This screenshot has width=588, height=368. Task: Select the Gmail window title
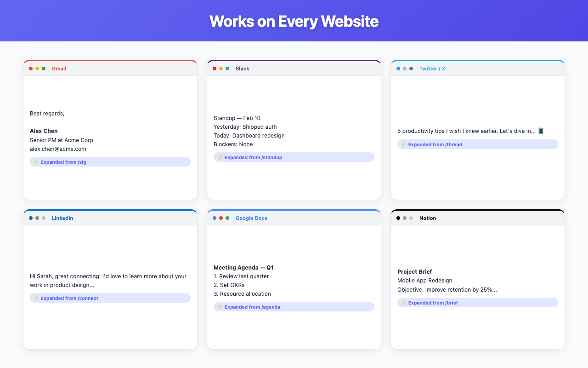coord(59,69)
